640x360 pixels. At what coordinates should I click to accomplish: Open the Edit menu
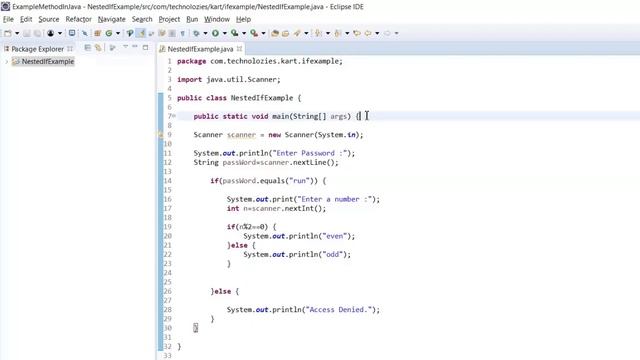[x=26, y=19]
